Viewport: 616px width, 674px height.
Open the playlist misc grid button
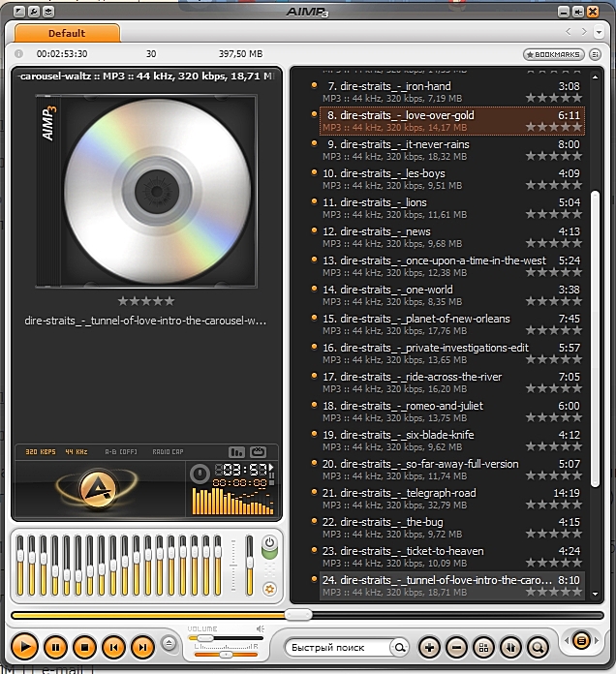pyautogui.click(x=483, y=647)
